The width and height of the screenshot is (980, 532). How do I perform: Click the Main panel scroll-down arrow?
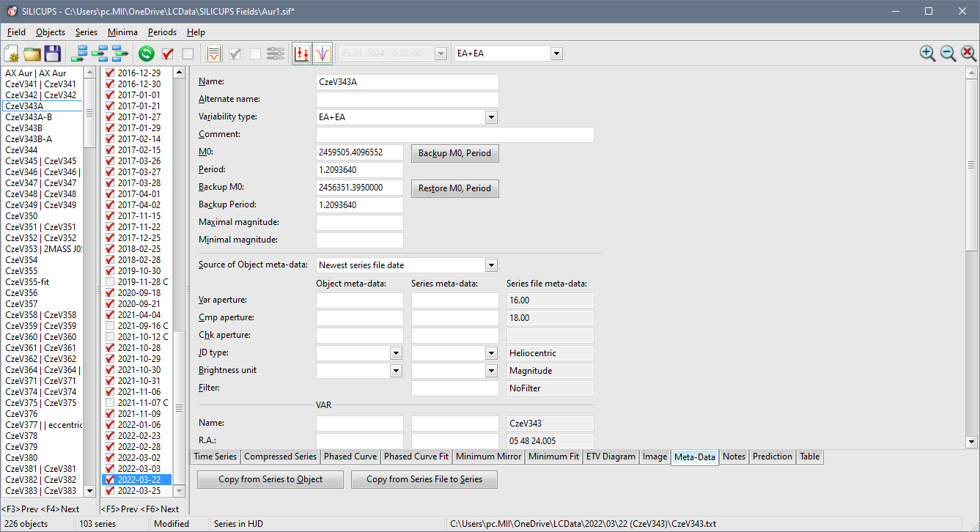(x=972, y=442)
